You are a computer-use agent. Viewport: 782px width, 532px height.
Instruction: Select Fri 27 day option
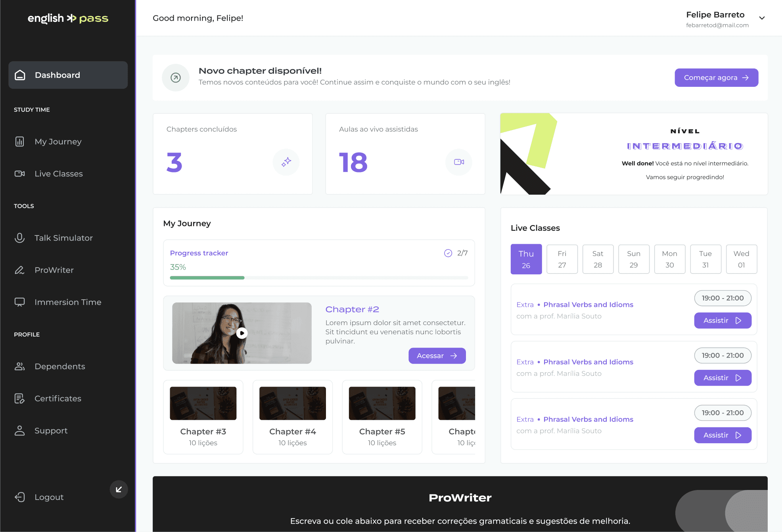[x=562, y=259]
